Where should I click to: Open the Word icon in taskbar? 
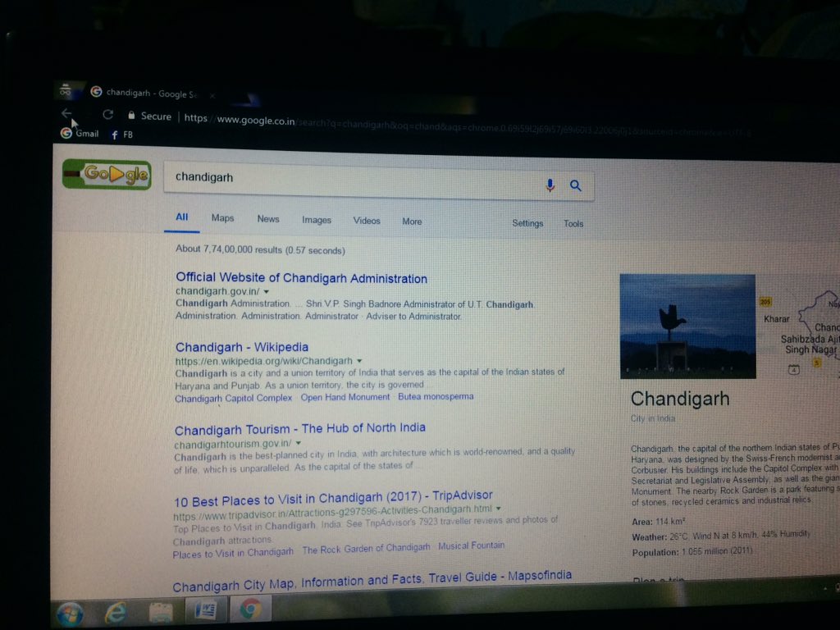[x=206, y=610]
